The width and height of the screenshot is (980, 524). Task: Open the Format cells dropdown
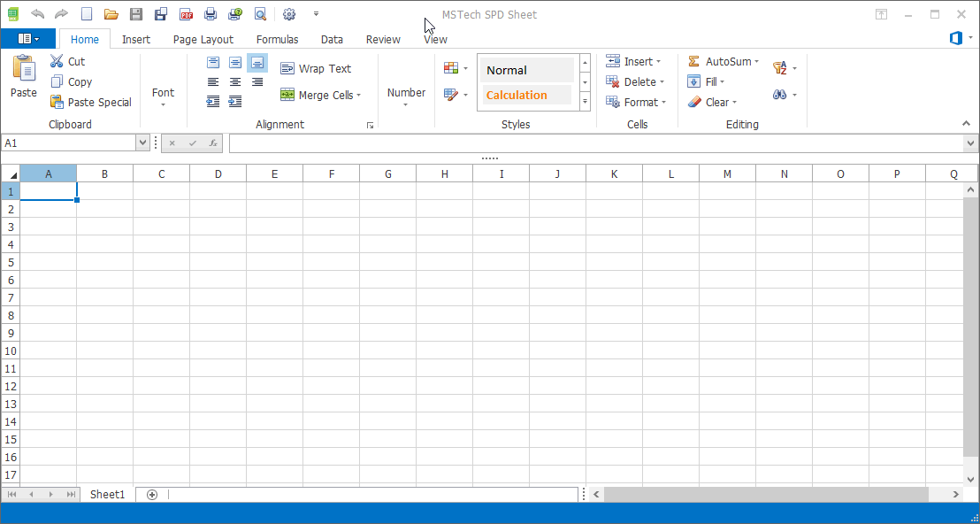click(636, 102)
